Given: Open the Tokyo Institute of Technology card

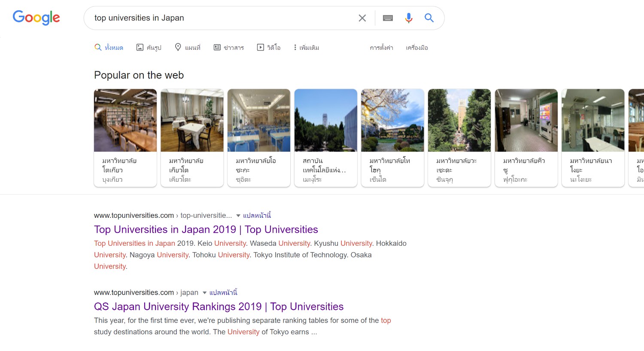Looking at the screenshot, I should (x=326, y=138).
